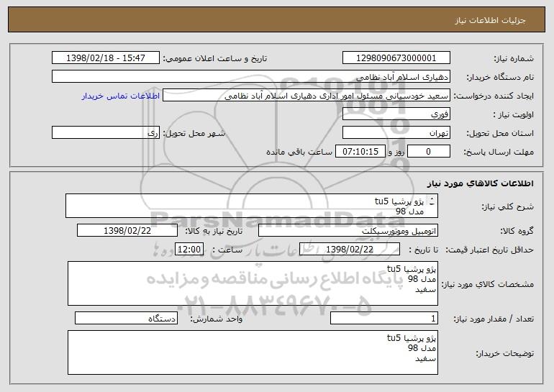Click the label واحد شمارش

(x=217, y=319)
